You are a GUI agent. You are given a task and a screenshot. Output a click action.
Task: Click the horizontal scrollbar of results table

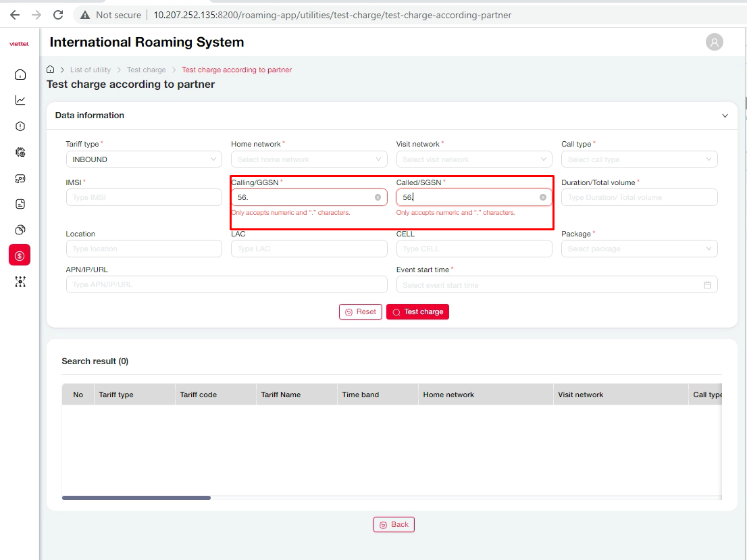tap(136, 498)
